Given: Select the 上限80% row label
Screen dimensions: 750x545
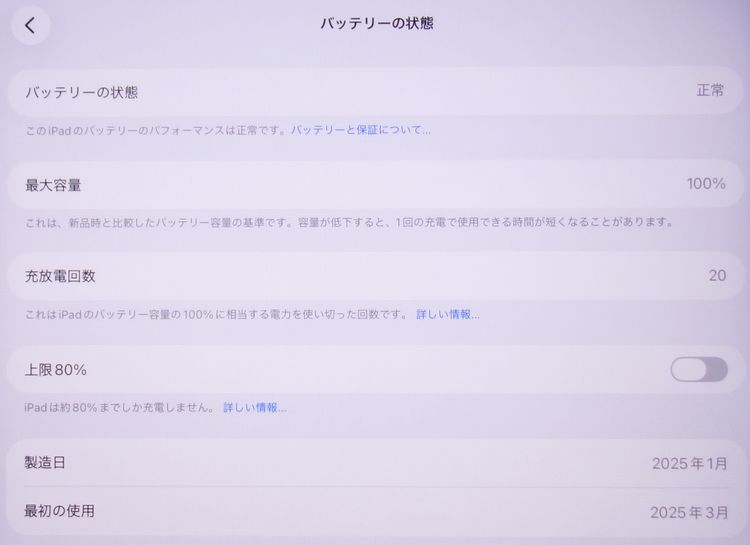Looking at the screenshot, I should click(56, 369).
